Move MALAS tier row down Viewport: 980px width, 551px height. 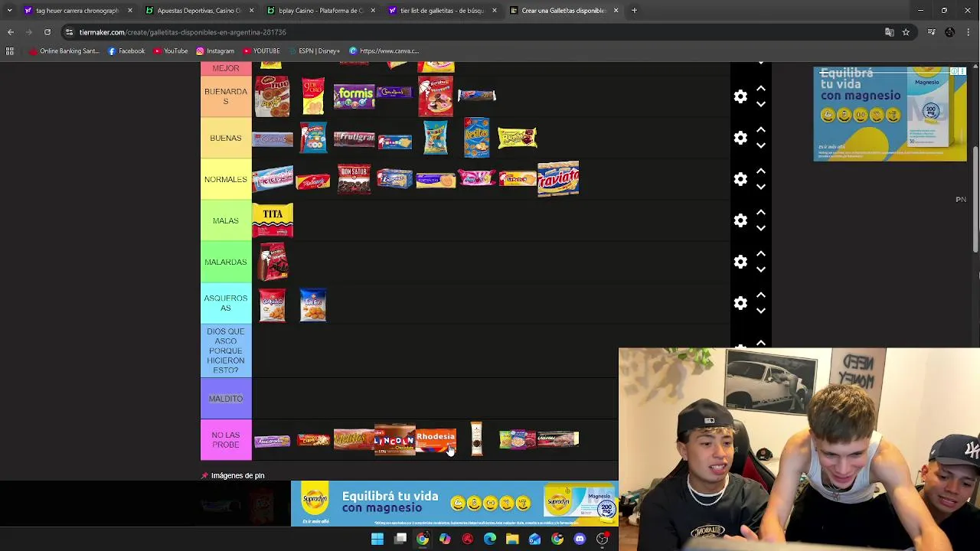[x=761, y=228]
